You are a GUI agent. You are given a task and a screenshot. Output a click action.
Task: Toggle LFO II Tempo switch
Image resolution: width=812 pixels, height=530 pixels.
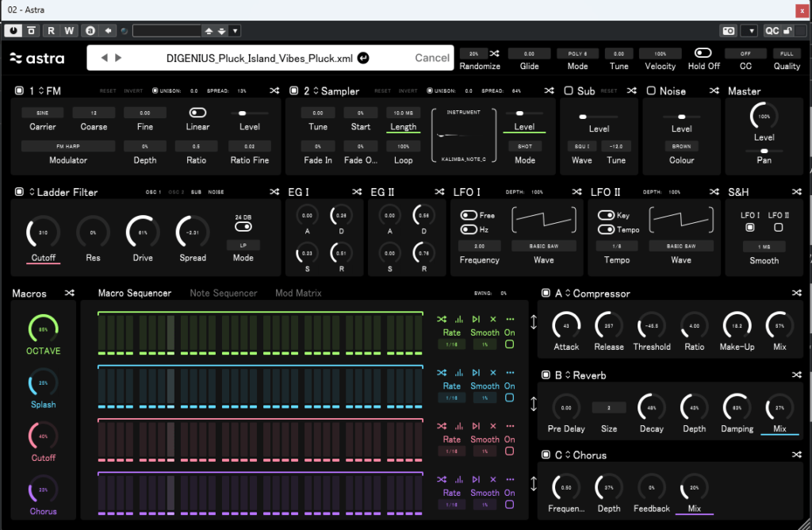[606, 229]
